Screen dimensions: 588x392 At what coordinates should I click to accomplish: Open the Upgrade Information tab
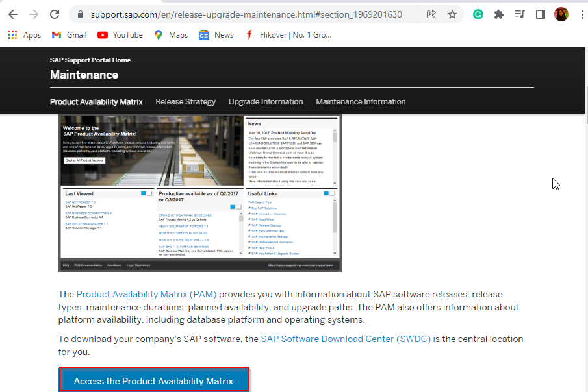click(x=266, y=102)
